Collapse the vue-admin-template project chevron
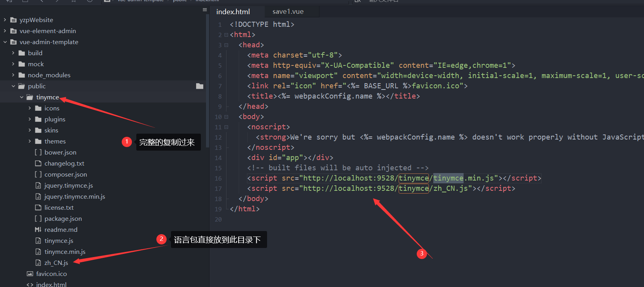The width and height of the screenshot is (644, 287). click(x=5, y=42)
